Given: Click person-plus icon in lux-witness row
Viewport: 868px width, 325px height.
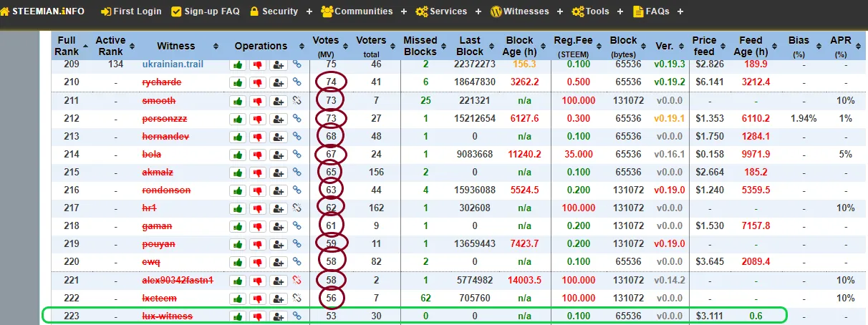Looking at the screenshot, I should point(279,316).
